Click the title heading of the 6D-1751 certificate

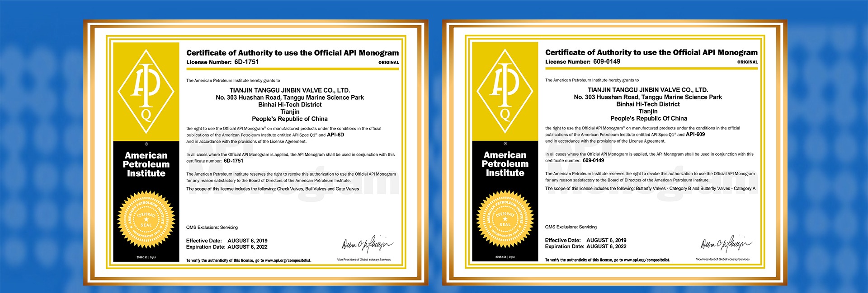click(292, 53)
